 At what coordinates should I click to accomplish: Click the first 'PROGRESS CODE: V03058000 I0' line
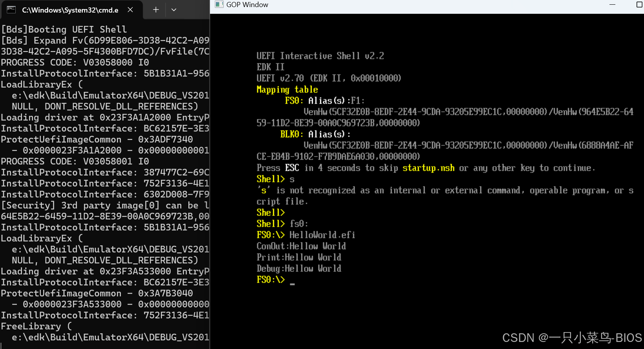tap(75, 62)
